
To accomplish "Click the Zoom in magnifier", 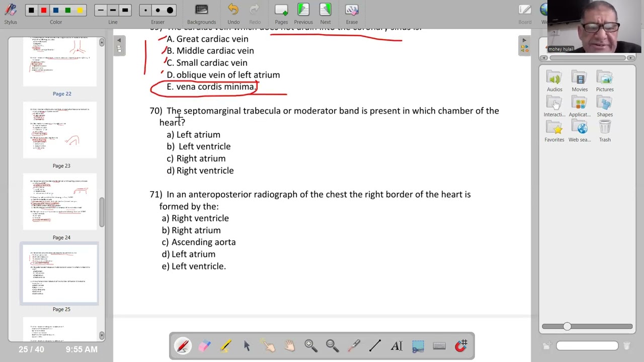I will [310, 345].
